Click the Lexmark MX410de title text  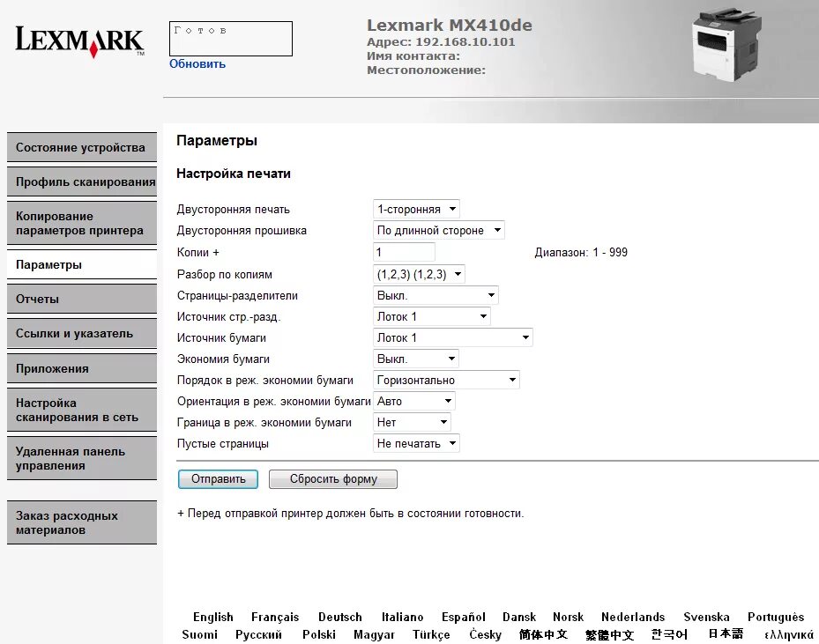click(450, 25)
